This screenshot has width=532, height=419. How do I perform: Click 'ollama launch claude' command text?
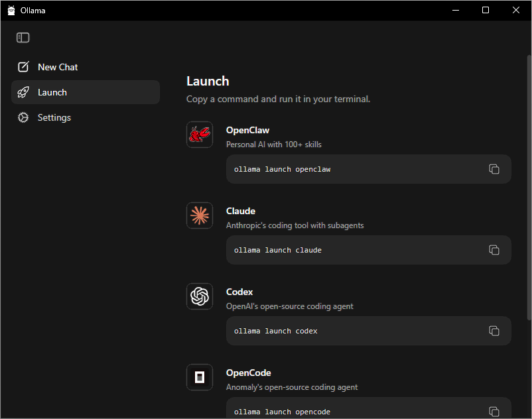(278, 250)
